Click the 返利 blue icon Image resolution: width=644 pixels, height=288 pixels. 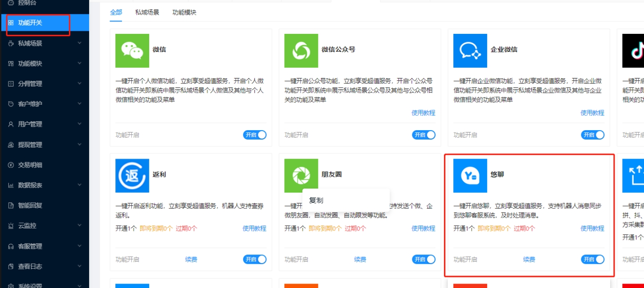(132, 176)
